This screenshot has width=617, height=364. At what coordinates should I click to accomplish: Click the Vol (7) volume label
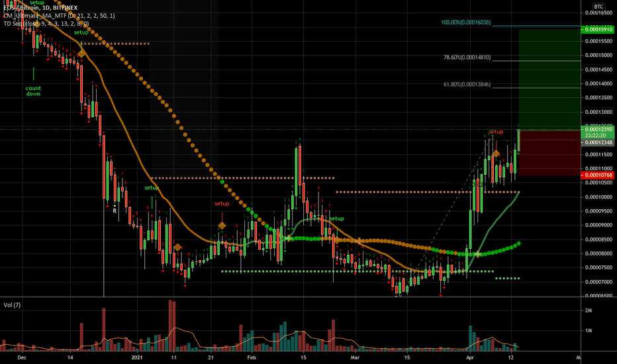pos(12,305)
